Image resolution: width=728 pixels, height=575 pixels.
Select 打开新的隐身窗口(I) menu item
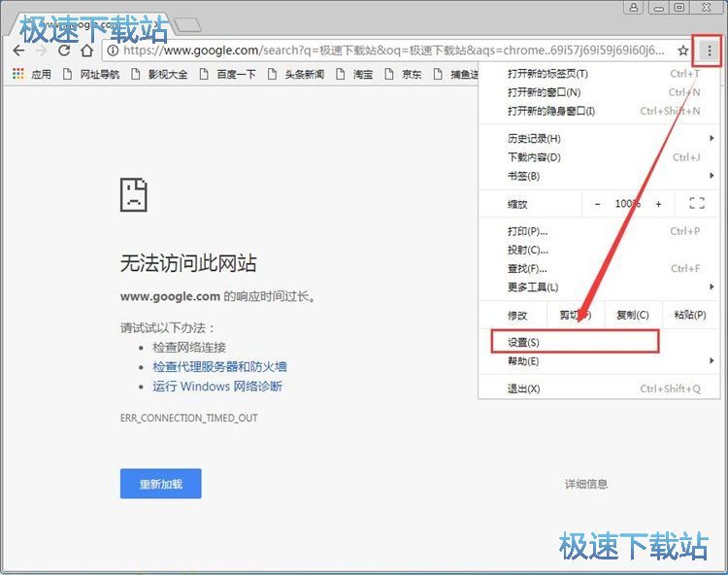click(x=599, y=111)
